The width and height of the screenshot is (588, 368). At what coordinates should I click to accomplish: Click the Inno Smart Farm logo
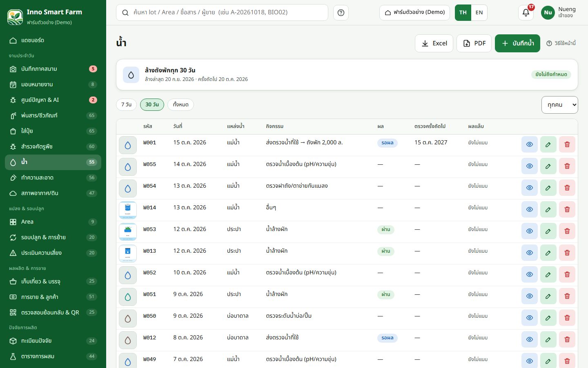click(15, 17)
